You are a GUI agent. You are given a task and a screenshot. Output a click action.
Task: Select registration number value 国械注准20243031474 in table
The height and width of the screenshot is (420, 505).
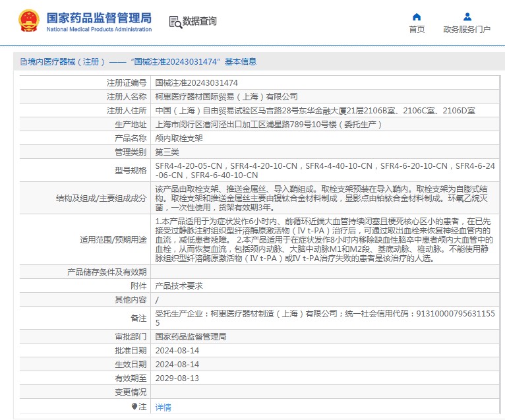[x=196, y=83]
